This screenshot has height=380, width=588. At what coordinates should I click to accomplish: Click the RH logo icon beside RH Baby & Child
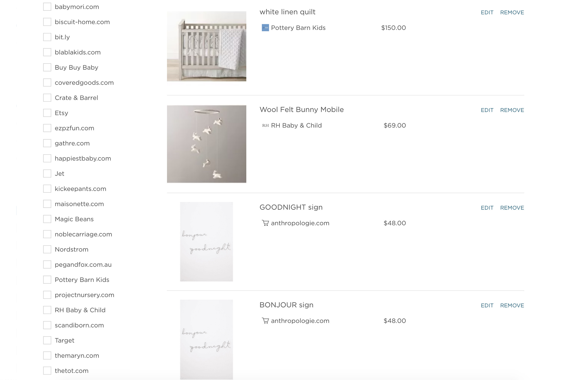pyautogui.click(x=265, y=125)
